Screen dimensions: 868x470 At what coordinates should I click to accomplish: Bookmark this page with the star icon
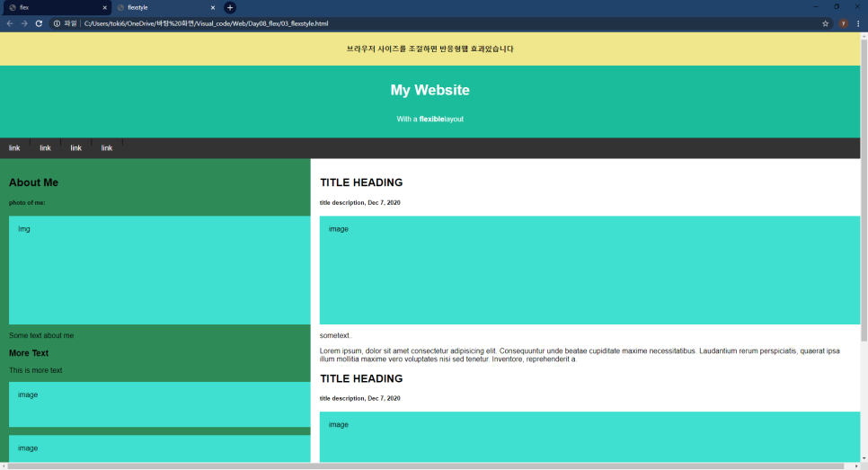(825, 23)
